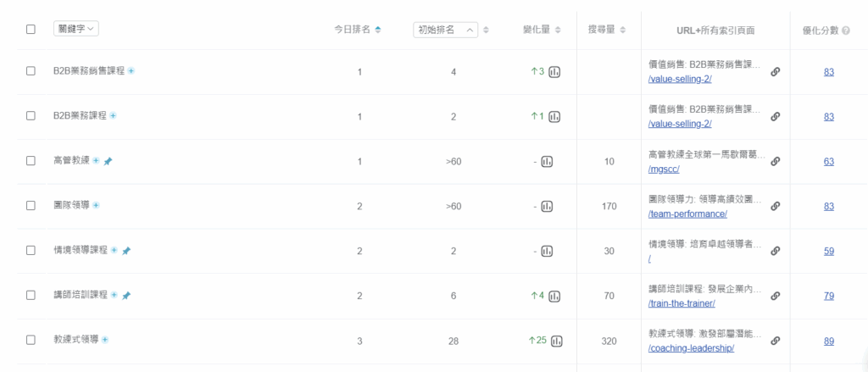This screenshot has height=372, width=868.
Task: Sort by 變化量 column
Action: point(542,30)
